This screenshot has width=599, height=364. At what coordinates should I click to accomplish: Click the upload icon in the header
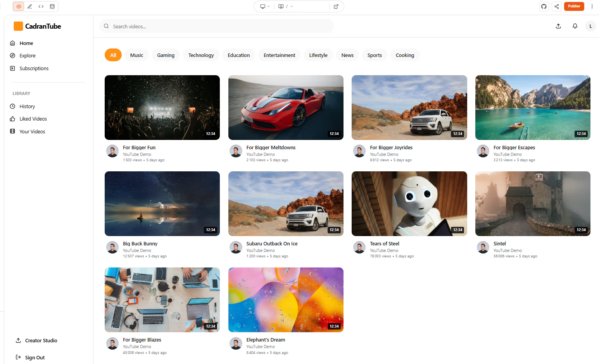(x=558, y=26)
